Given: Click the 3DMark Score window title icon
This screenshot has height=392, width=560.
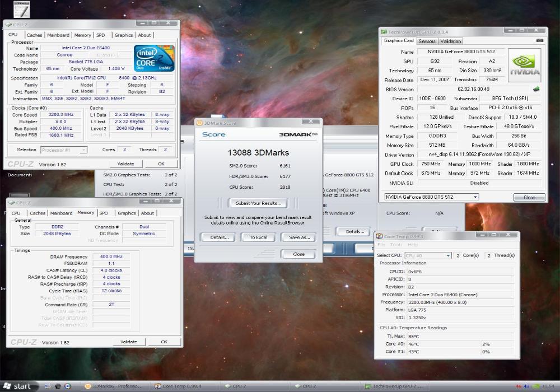Looking at the screenshot, I should pyautogui.click(x=200, y=123).
